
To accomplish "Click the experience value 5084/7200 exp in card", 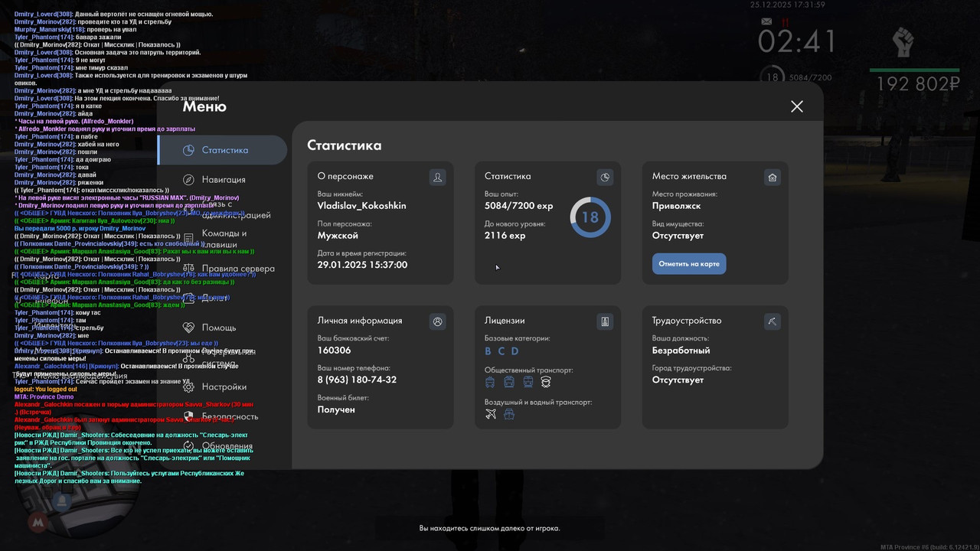I will tap(519, 206).
